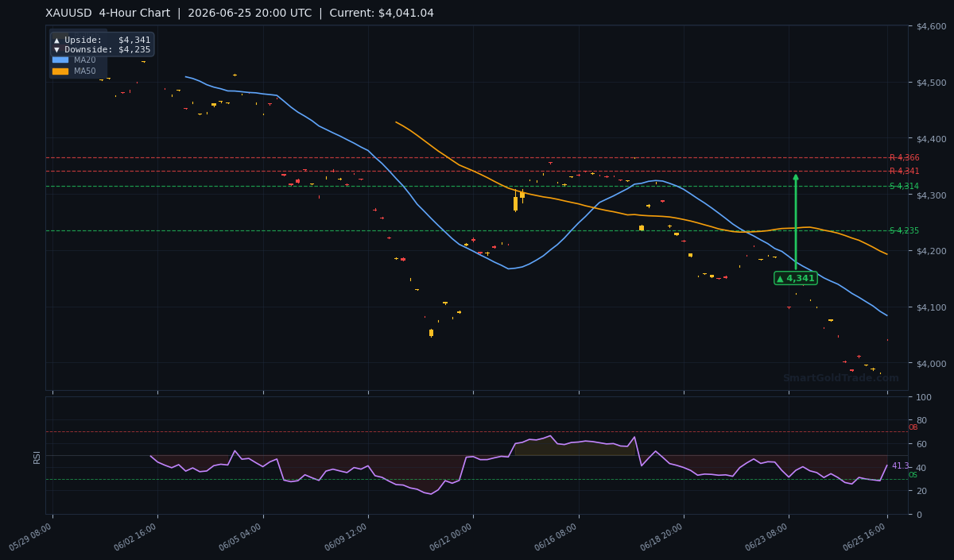Image resolution: width=954 pixels, height=560 pixels.
Task: Click the RSI value 41.3 label
Action: click(900, 466)
